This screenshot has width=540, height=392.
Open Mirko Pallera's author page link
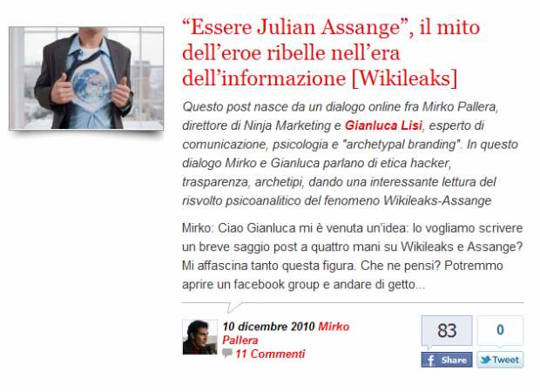point(286,333)
